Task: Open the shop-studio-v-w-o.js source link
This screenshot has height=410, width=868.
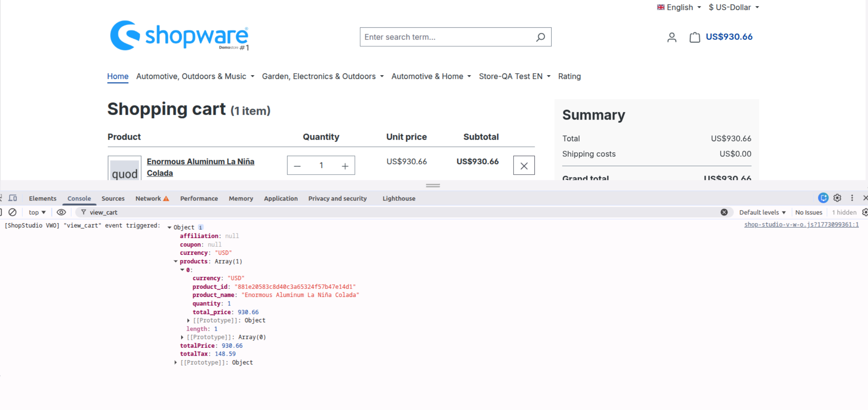Action: click(801, 225)
